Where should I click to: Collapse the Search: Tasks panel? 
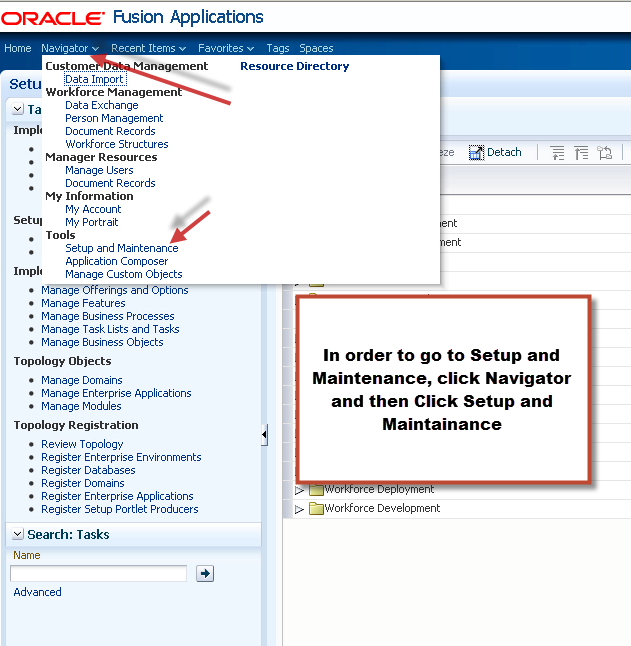tap(18, 534)
